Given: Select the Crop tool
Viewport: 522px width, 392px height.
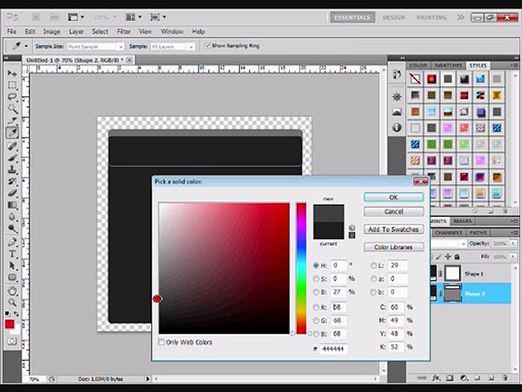Looking at the screenshot, I should (x=12, y=121).
